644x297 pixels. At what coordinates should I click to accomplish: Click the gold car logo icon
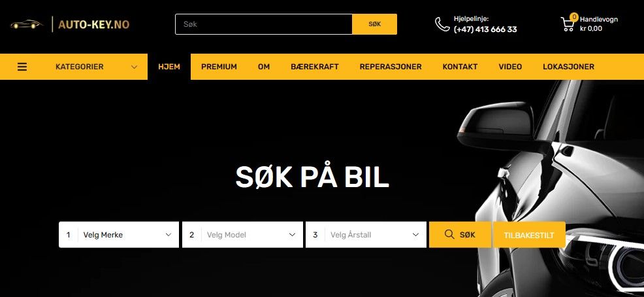click(x=27, y=24)
